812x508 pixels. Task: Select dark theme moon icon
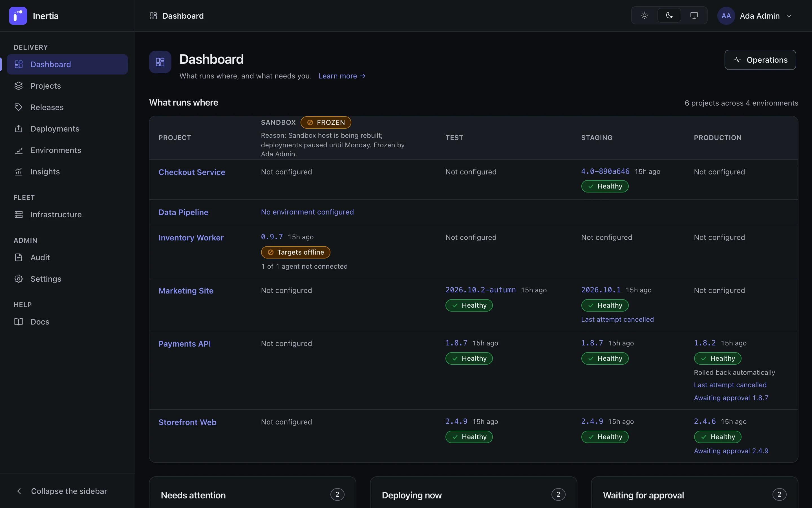click(669, 16)
